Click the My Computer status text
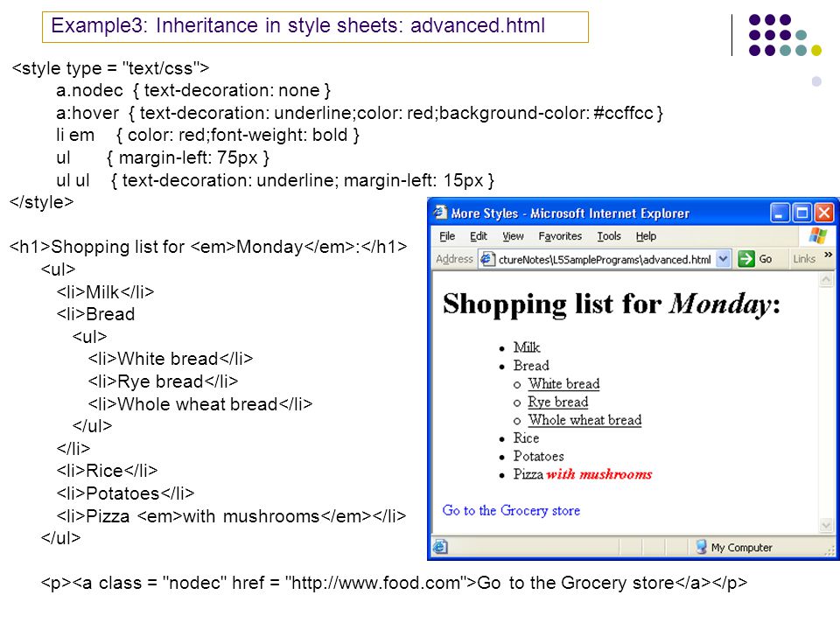 pos(741,548)
